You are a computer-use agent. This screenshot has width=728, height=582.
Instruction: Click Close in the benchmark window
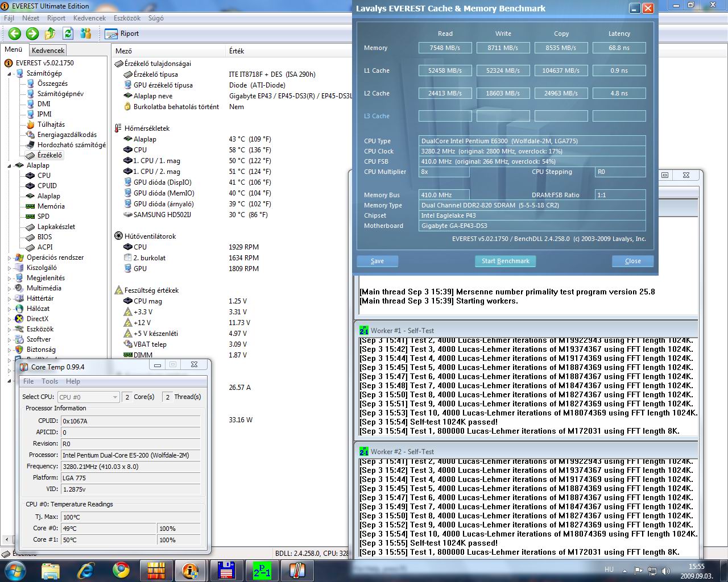click(632, 261)
